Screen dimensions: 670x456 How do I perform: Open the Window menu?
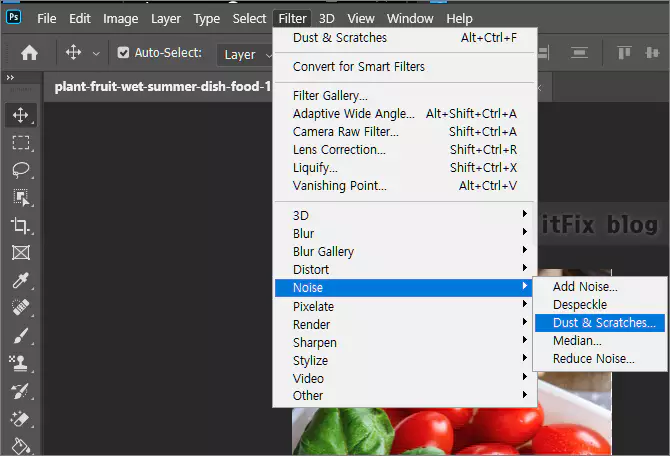(x=410, y=19)
